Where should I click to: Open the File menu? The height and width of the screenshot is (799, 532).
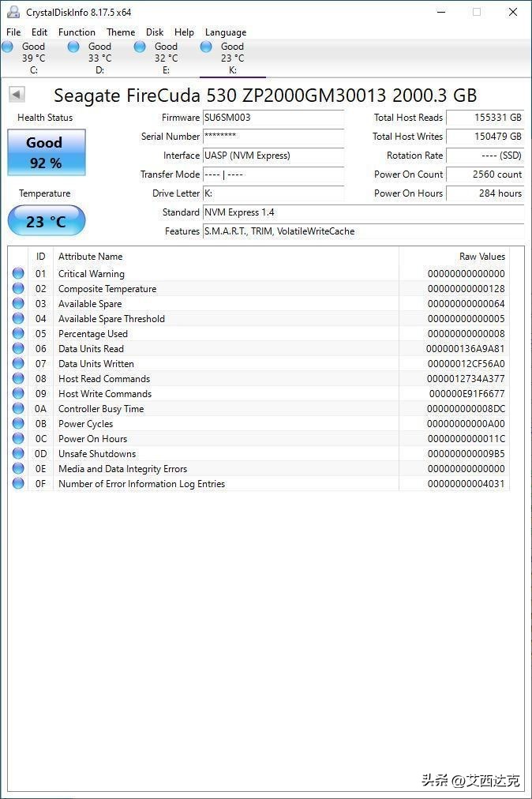[13, 32]
